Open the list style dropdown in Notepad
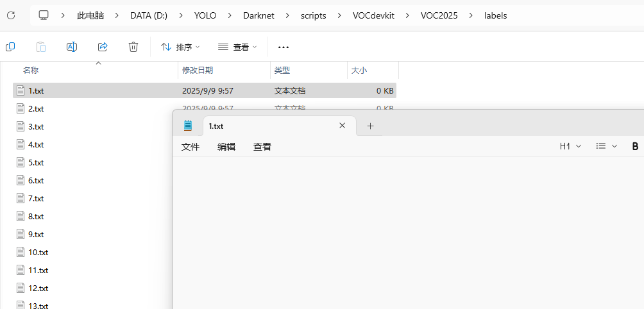Image resolution: width=644 pixels, height=309 pixels. (x=607, y=146)
